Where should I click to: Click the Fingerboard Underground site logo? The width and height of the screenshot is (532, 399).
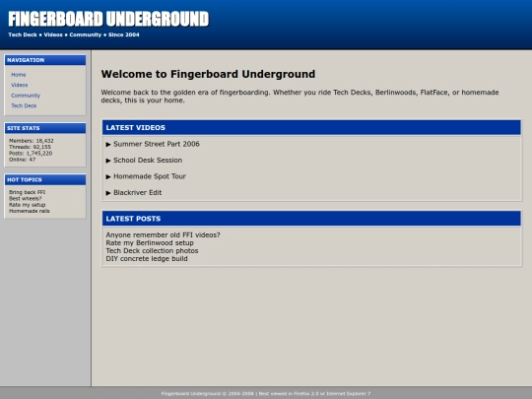point(108,19)
